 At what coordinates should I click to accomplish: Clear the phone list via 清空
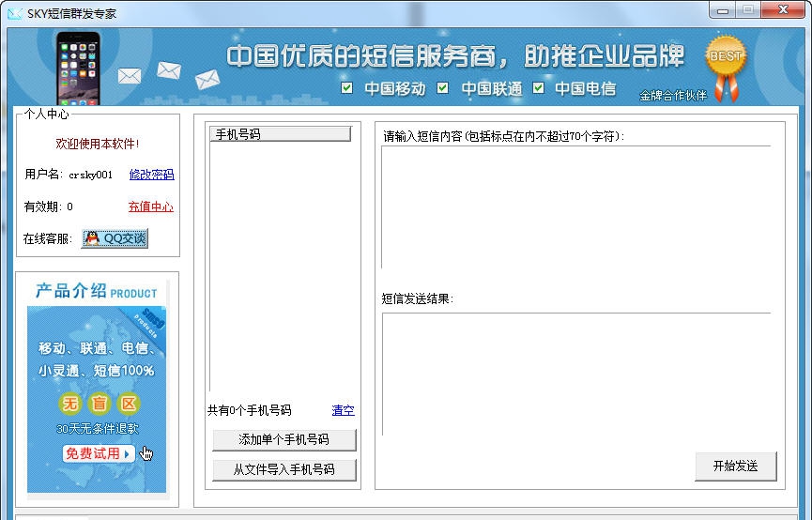pos(343,410)
